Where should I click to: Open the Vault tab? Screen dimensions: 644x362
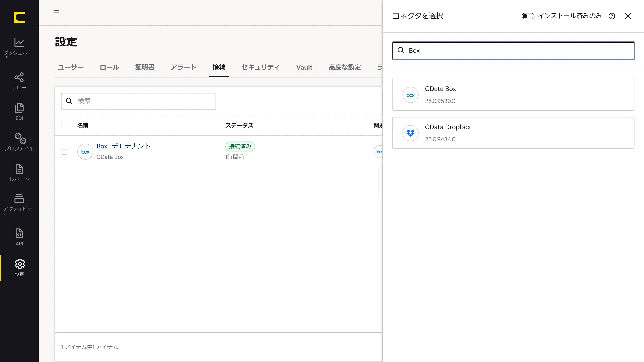(x=304, y=67)
